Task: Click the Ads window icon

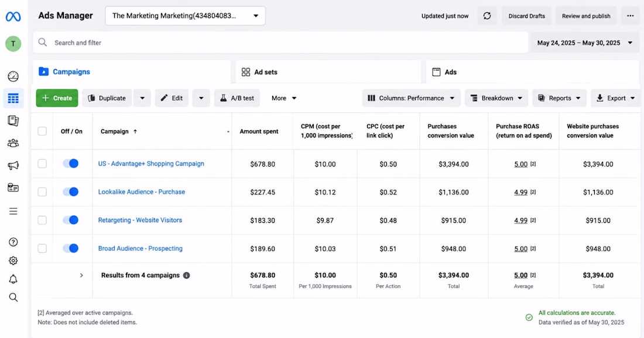Action: point(436,72)
